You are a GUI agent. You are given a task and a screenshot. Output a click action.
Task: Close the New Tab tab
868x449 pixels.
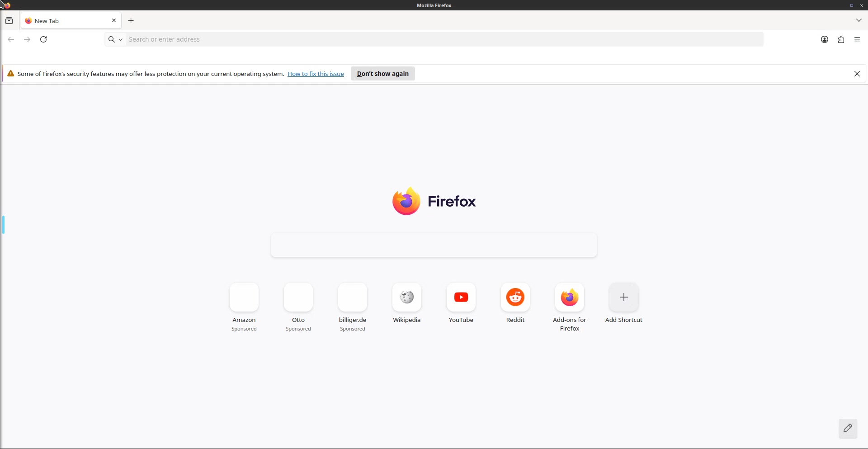coord(114,21)
